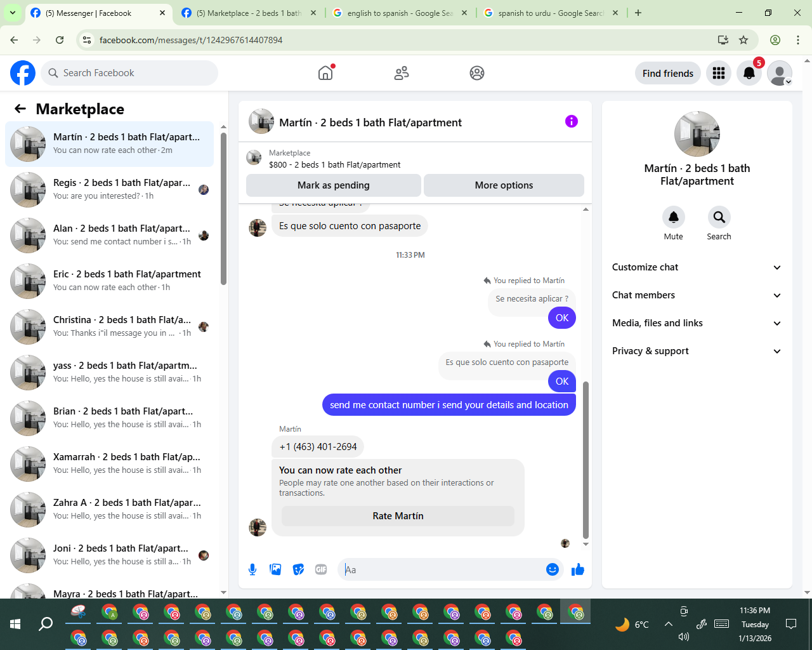This screenshot has height=650, width=812.
Task: View site information icon in address bar
Action: tap(88, 40)
